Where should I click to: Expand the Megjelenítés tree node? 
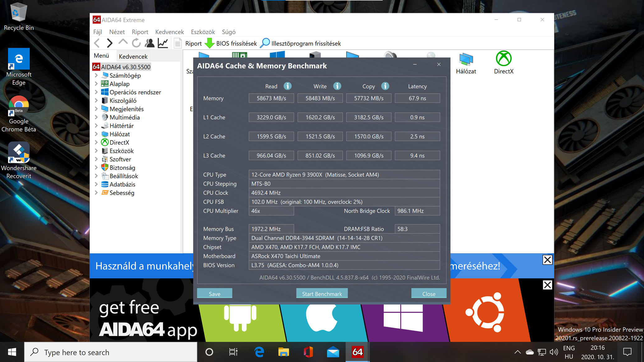(96, 109)
